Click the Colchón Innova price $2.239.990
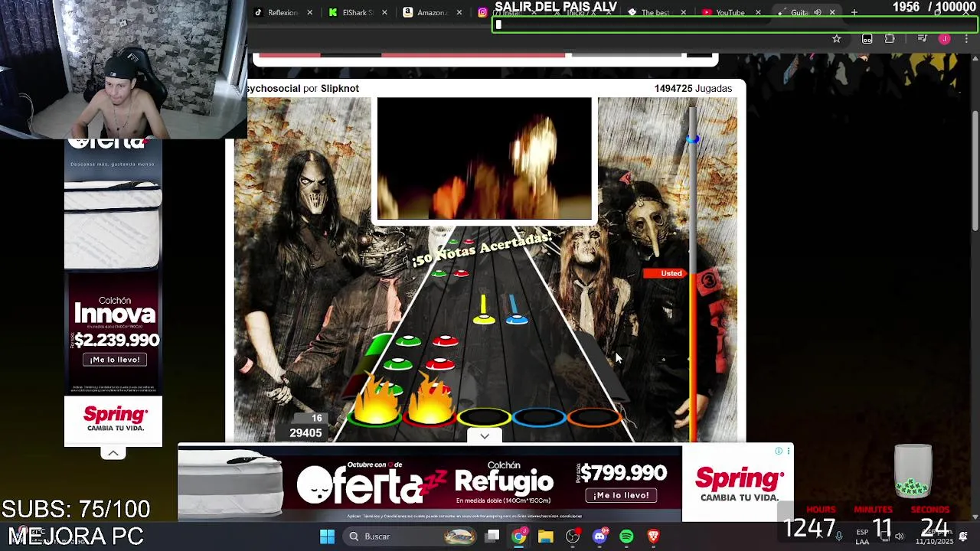Image resolution: width=980 pixels, height=551 pixels. (116, 340)
